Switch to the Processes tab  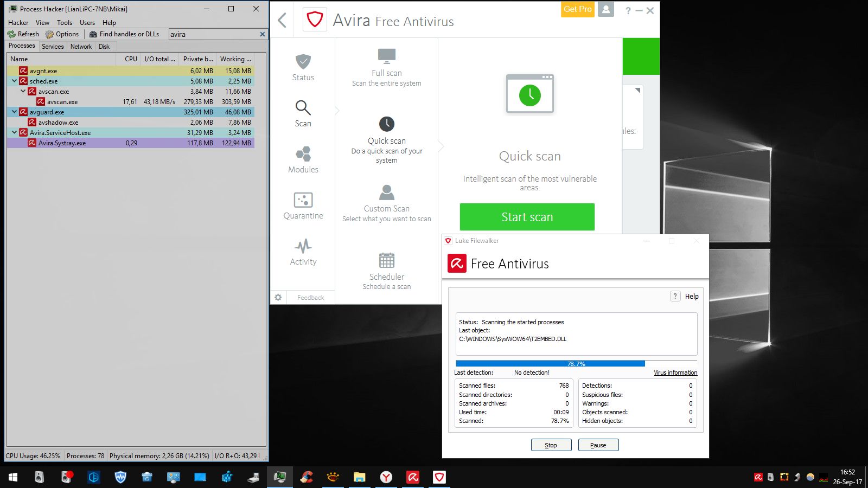(22, 46)
